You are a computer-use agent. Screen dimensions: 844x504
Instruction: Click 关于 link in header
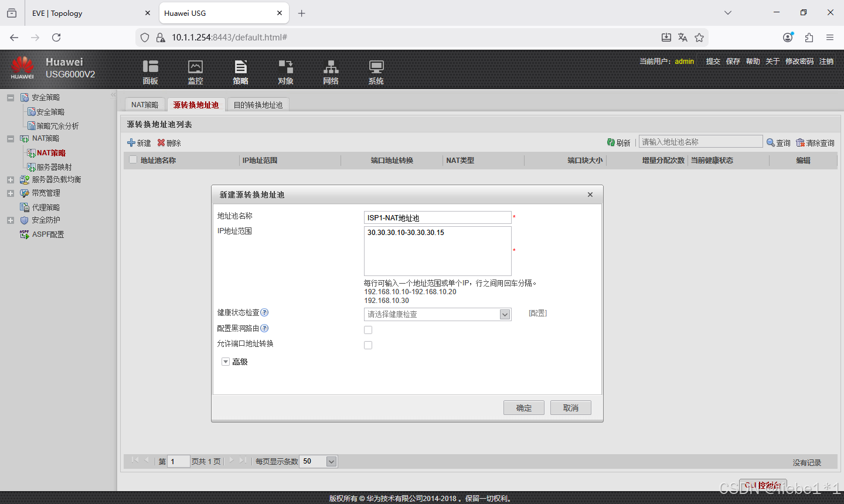tap(772, 61)
